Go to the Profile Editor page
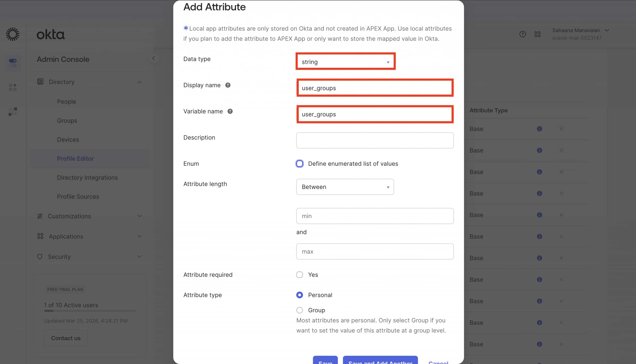This screenshot has height=364, width=636. (75, 158)
